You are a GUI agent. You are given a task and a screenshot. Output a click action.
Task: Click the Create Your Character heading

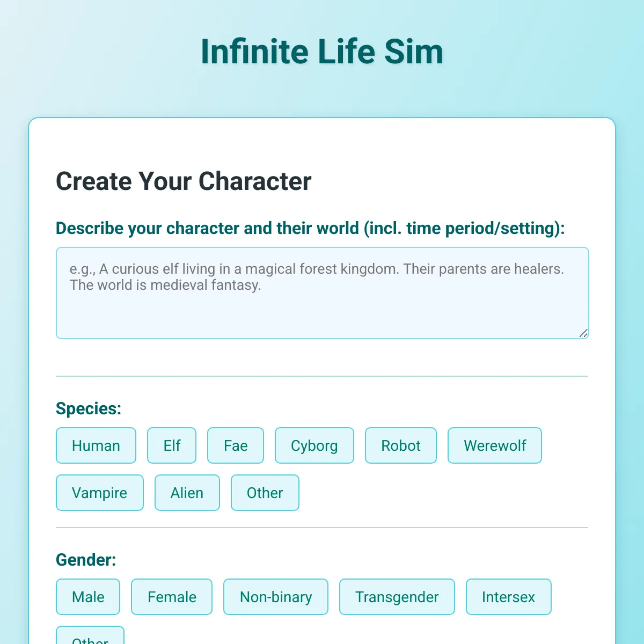point(184,181)
